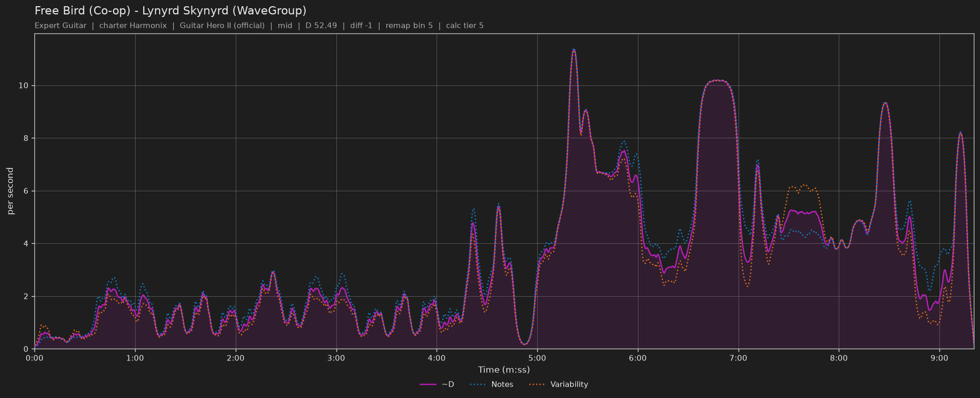The image size is (980, 398).
Task: Click the 'diff -1' subtitle text
Action: pos(361,26)
